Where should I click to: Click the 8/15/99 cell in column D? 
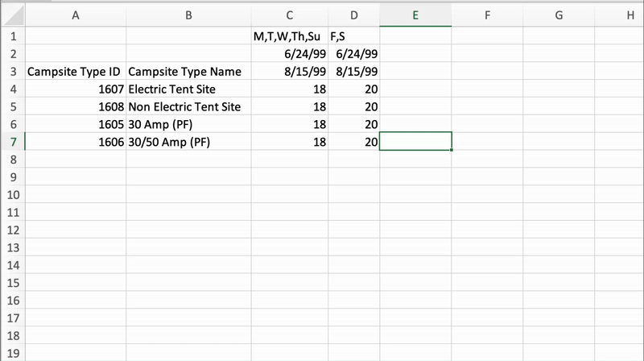353,72
